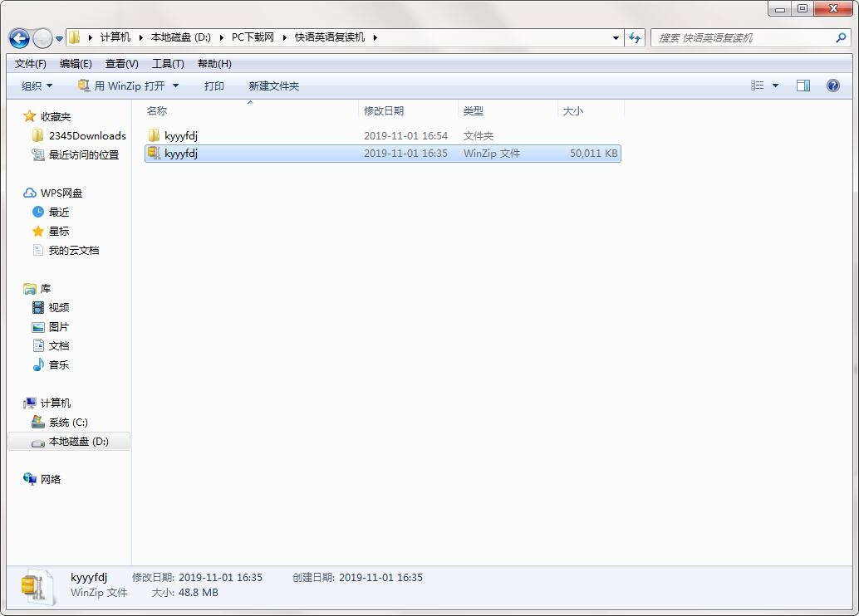859x616 pixels.
Task: Sort by the 大小 column header
Action: point(573,110)
